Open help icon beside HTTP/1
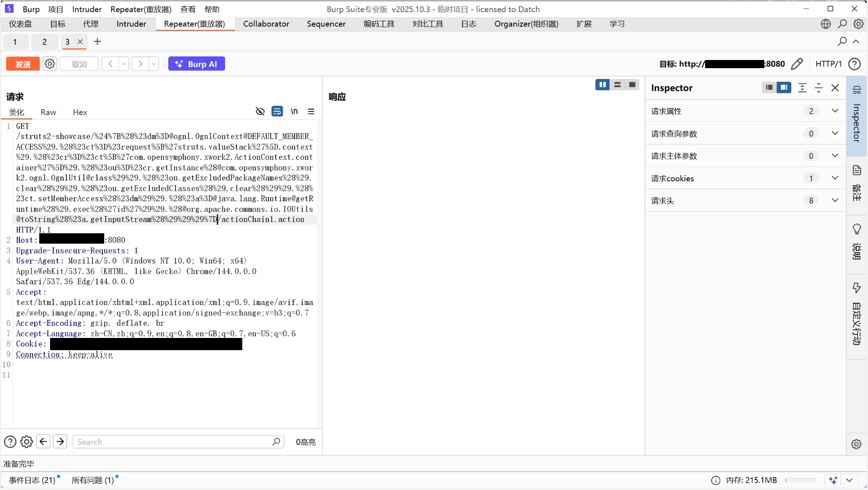 pos(854,64)
